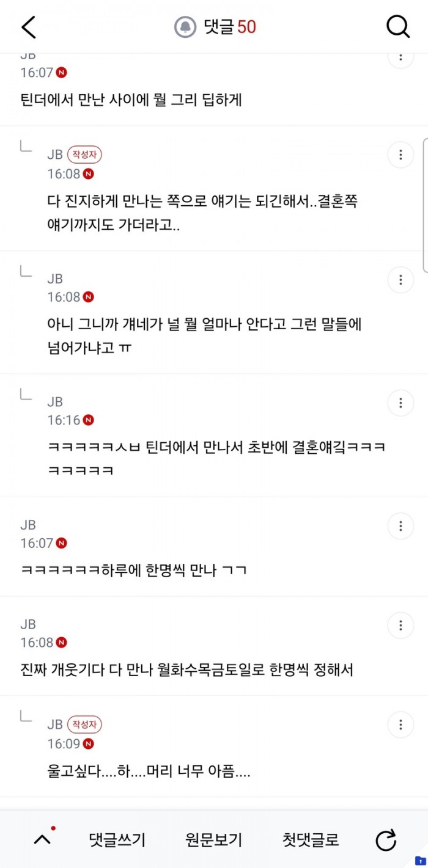Click the 댓글 50 title header
428x868 pixels.
coord(230,27)
